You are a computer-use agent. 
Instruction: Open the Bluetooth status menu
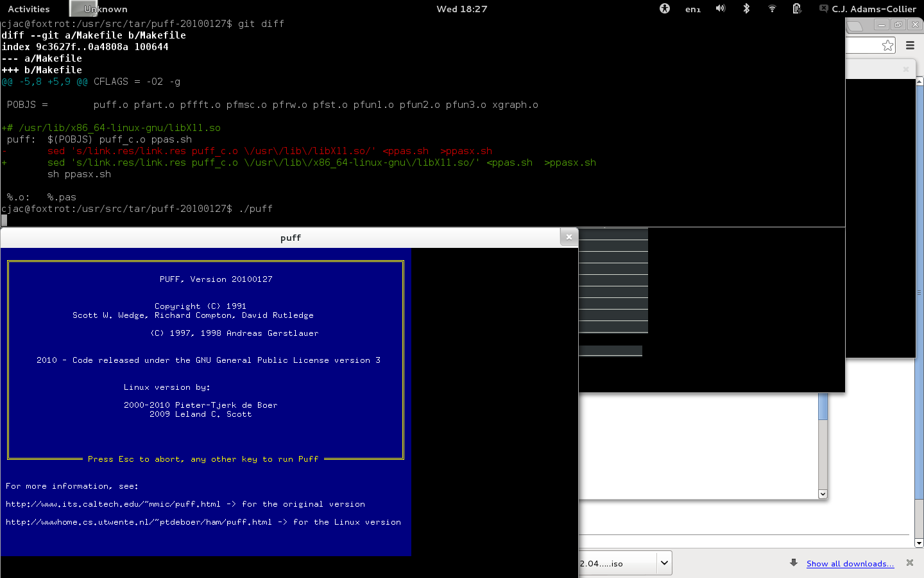click(746, 8)
